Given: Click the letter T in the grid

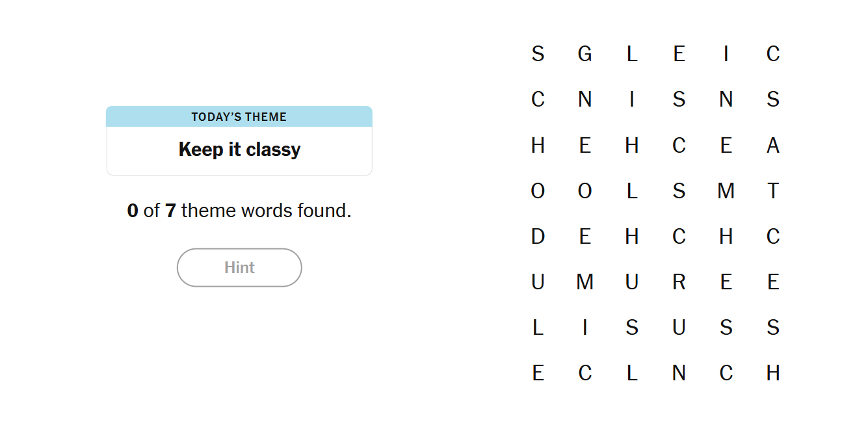Looking at the screenshot, I should 772,190.
